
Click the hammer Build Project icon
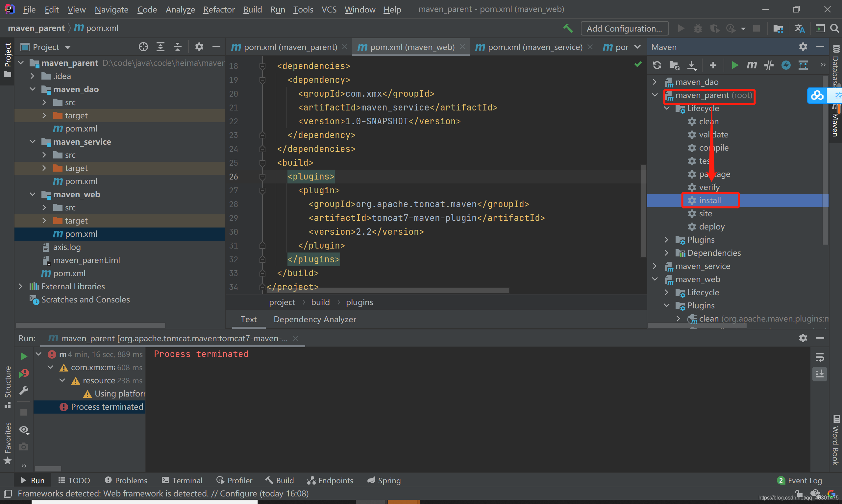(x=568, y=28)
